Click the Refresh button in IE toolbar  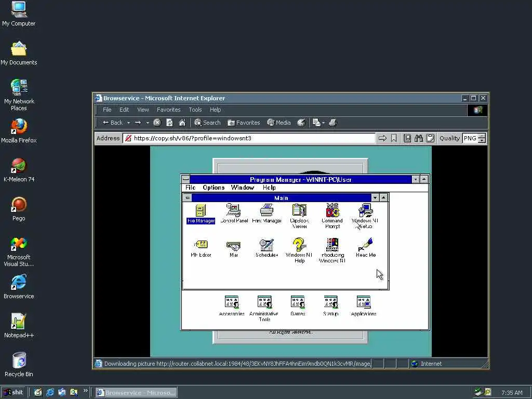(169, 123)
